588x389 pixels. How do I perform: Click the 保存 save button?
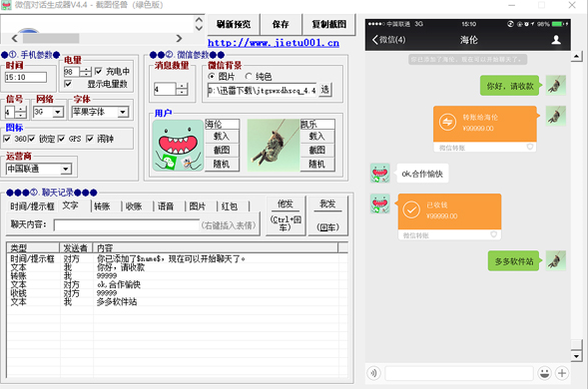[281, 24]
